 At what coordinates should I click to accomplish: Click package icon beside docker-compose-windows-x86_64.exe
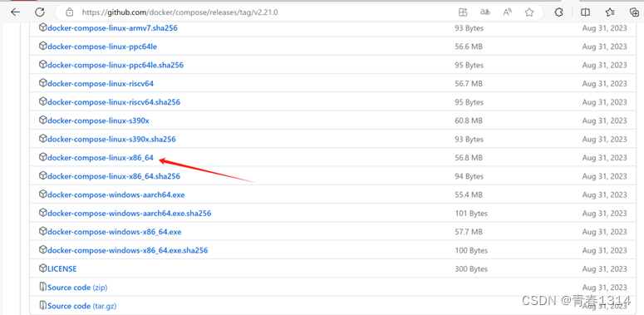coord(42,231)
